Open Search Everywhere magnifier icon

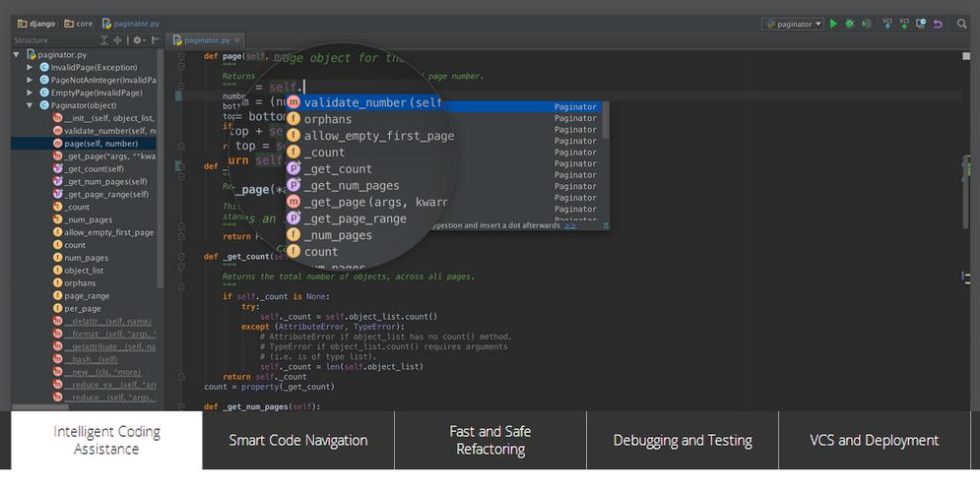[962, 24]
